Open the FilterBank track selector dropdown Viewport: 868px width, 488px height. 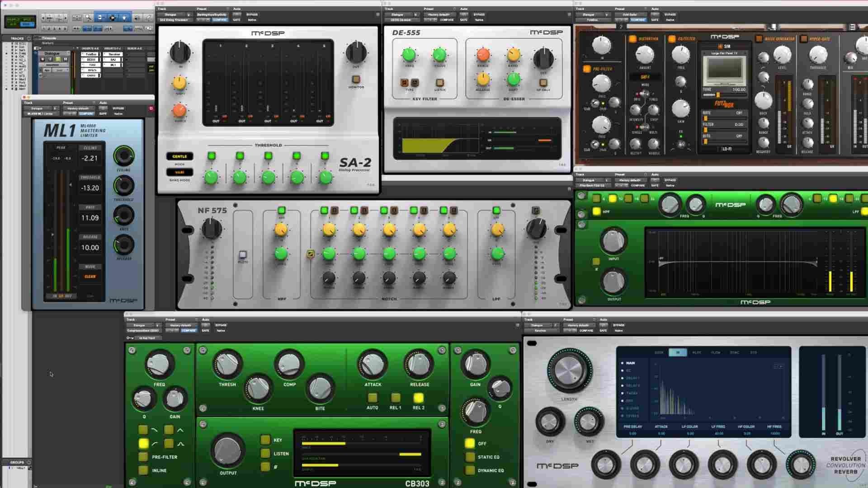(593, 180)
